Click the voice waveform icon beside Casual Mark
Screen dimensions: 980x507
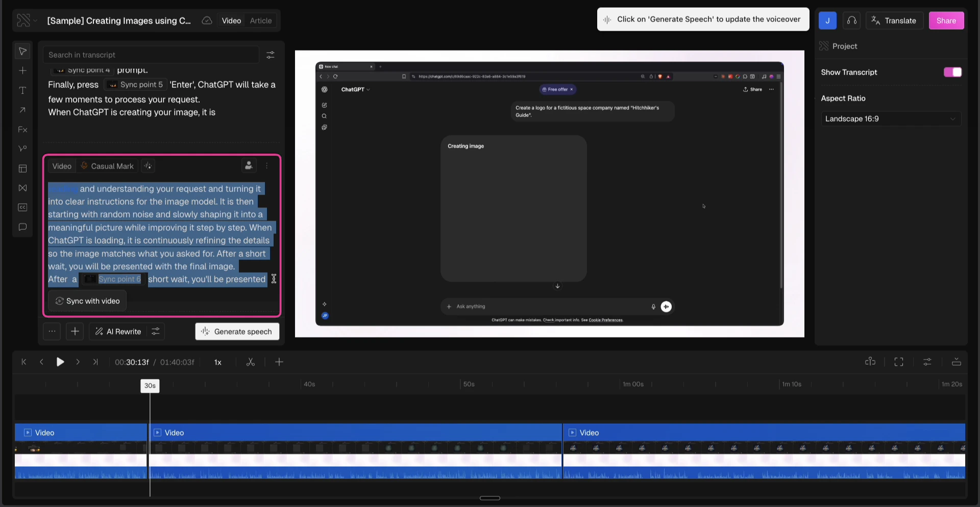(x=148, y=166)
